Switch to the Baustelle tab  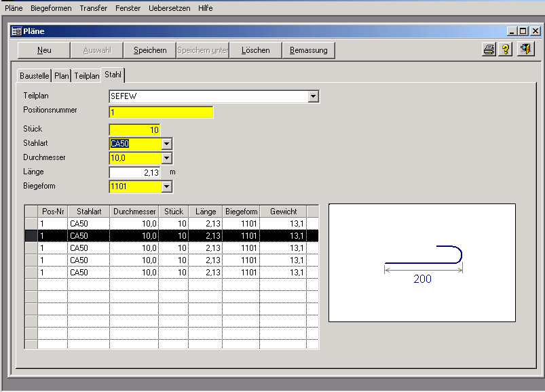(x=34, y=76)
